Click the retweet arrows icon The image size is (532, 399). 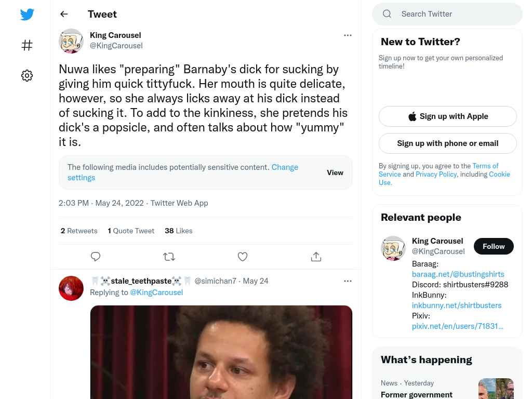click(169, 257)
